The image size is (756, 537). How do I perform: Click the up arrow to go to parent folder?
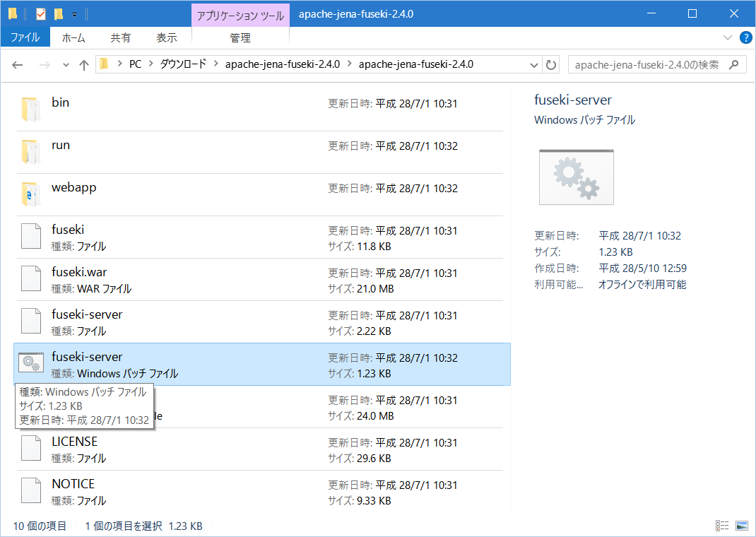[x=84, y=64]
